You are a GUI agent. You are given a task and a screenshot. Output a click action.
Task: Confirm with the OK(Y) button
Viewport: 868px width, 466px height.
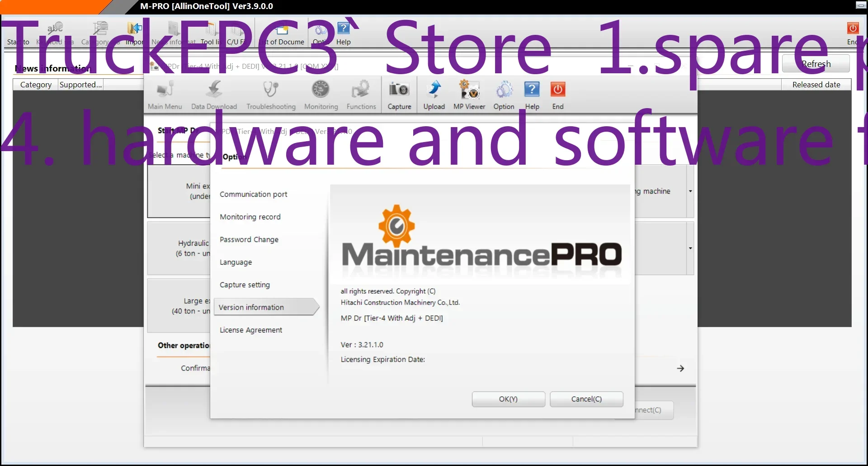pos(508,399)
